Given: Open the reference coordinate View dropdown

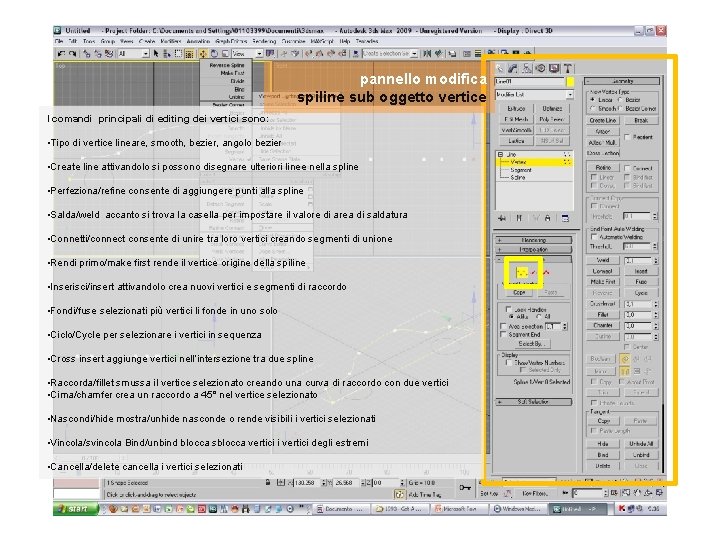Looking at the screenshot, I should [247, 54].
